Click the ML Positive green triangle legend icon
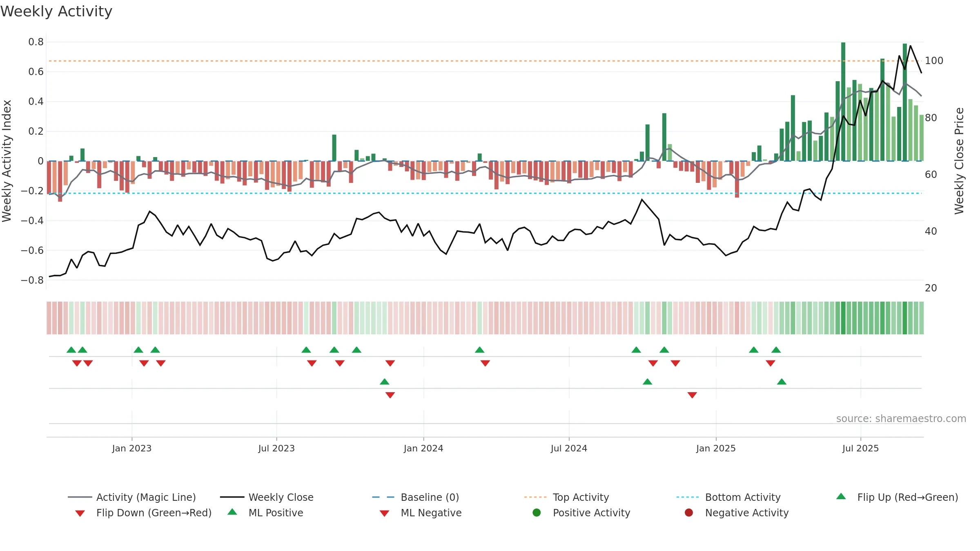 232,512
